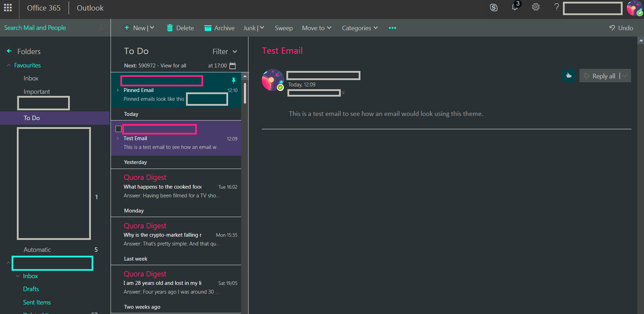Open the Help question mark menu
Screen dimensions: 644x314
pyautogui.click(x=556, y=7)
